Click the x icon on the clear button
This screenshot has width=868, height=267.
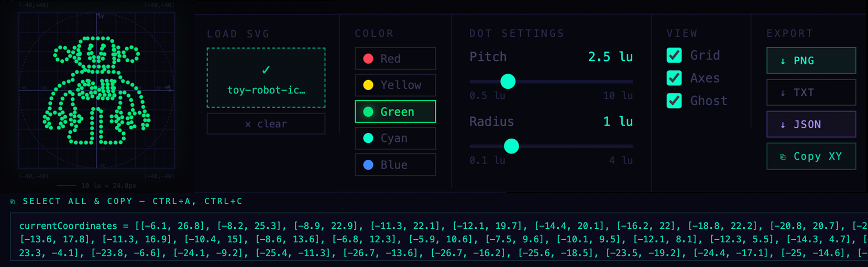coord(248,124)
